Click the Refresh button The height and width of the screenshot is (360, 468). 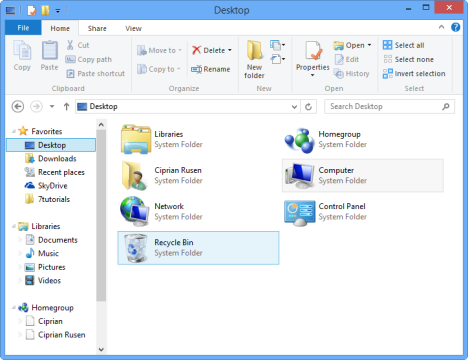coord(308,107)
